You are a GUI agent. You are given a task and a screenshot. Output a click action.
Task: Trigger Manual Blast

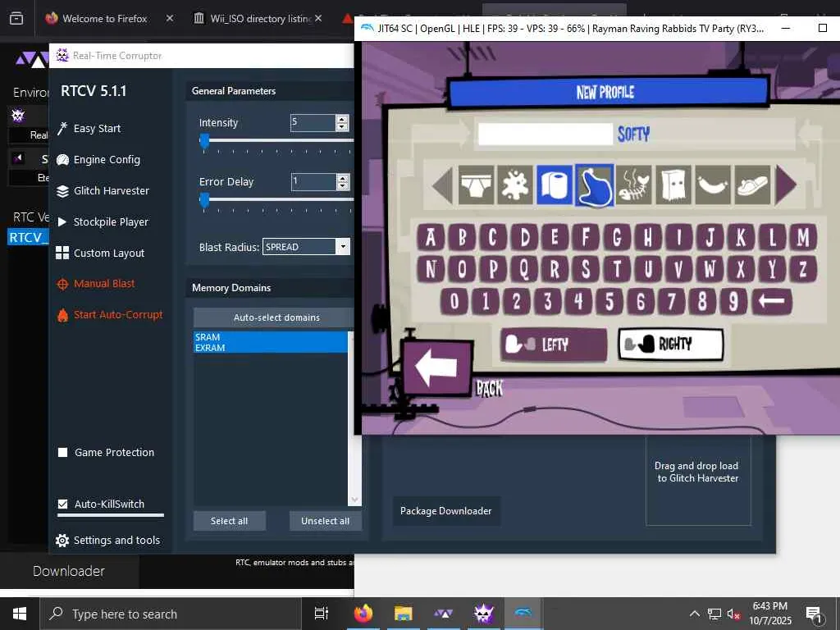(96, 284)
